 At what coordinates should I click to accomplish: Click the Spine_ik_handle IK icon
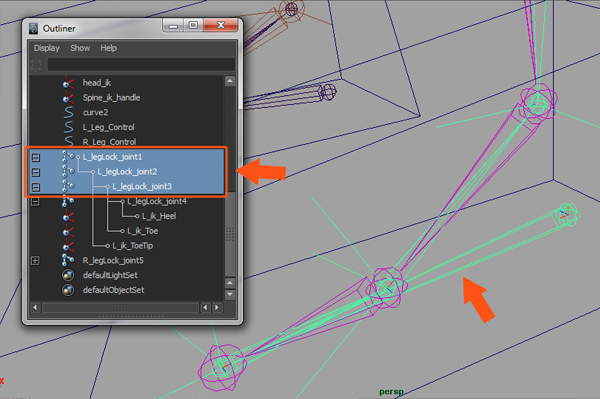pyautogui.click(x=68, y=98)
